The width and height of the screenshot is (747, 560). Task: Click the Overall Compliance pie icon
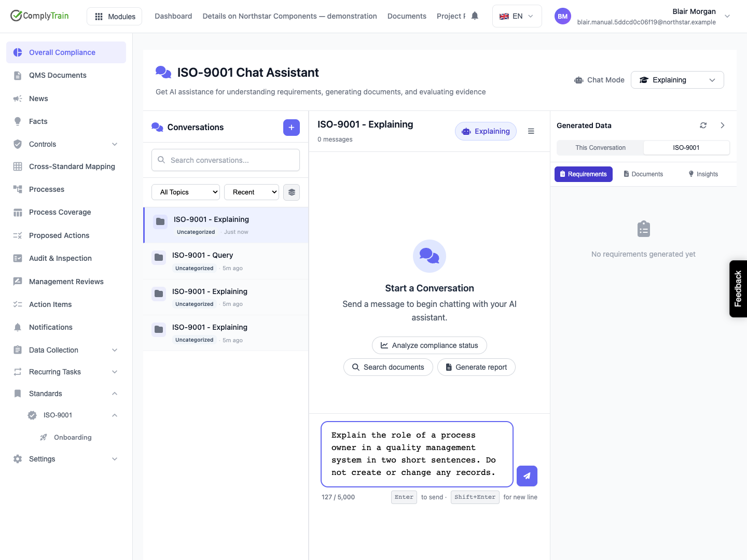pyautogui.click(x=18, y=52)
